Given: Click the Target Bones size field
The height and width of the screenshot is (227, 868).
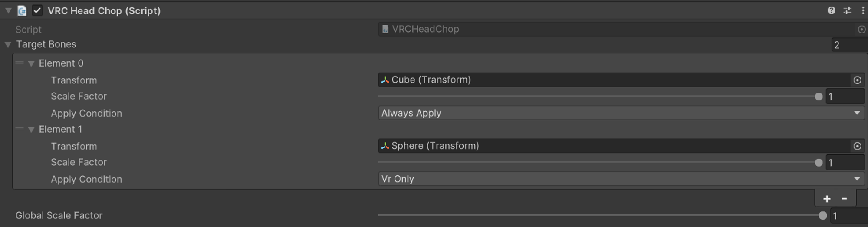Looking at the screenshot, I should (x=849, y=45).
